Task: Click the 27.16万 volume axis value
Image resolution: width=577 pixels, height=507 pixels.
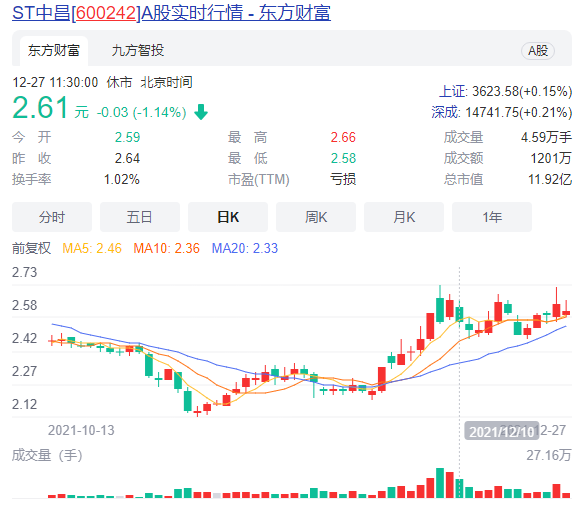Action: click(549, 455)
